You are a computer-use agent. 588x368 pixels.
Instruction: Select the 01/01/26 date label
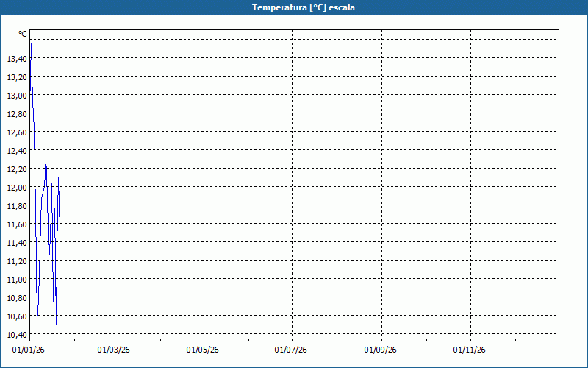pos(29,350)
